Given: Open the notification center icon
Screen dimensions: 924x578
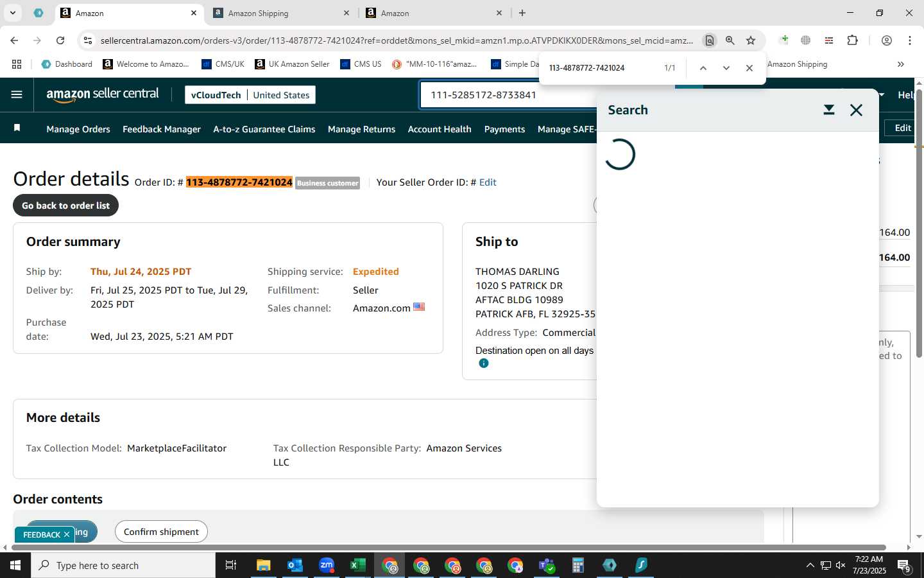Looking at the screenshot, I should [x=904, y=566].
